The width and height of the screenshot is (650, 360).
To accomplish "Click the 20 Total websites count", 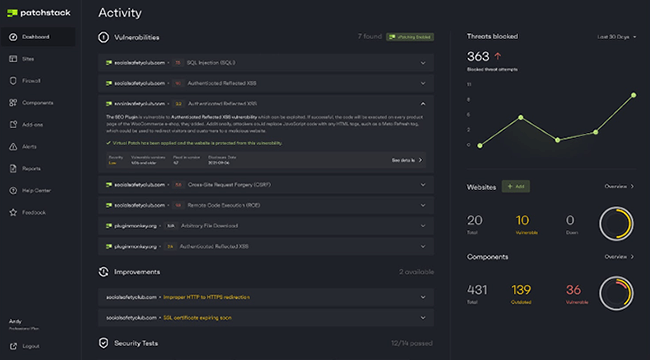I will click(x=475, y=220).
